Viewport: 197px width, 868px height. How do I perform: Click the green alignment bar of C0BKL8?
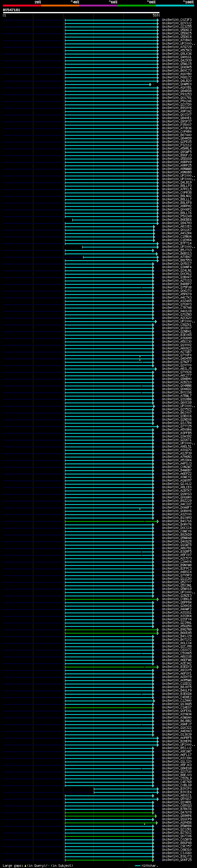[x=112, y=599]
